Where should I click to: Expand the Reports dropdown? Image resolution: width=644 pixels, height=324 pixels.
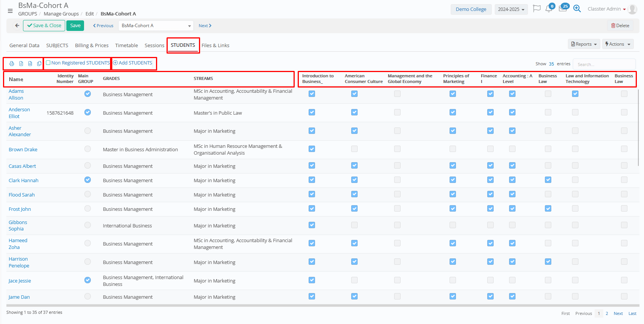tap(584, 44)
